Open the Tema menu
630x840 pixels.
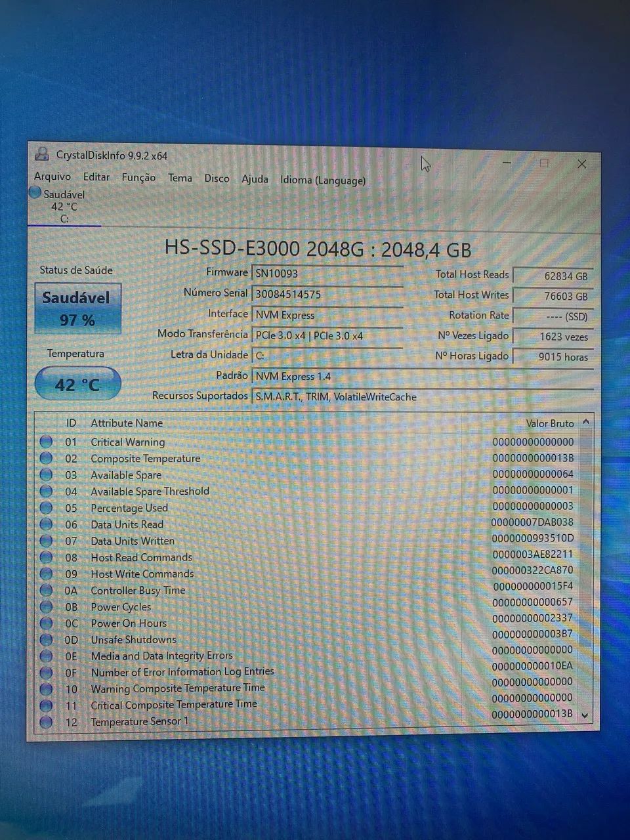coord(180,178)
